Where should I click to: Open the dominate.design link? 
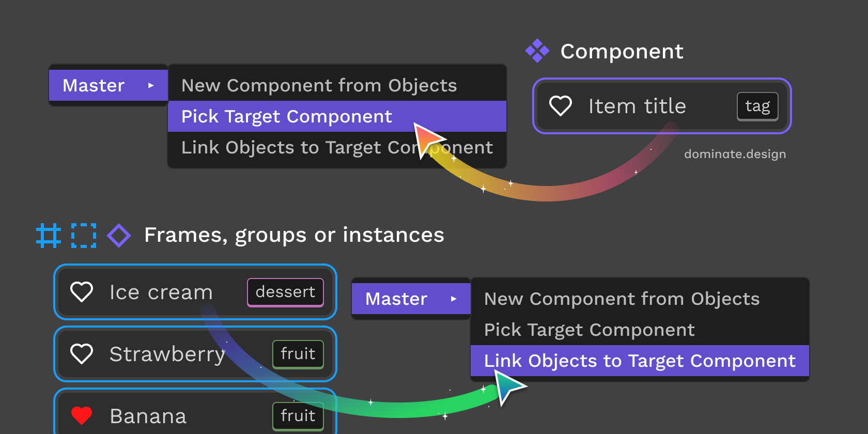click(x=735, y=154)
